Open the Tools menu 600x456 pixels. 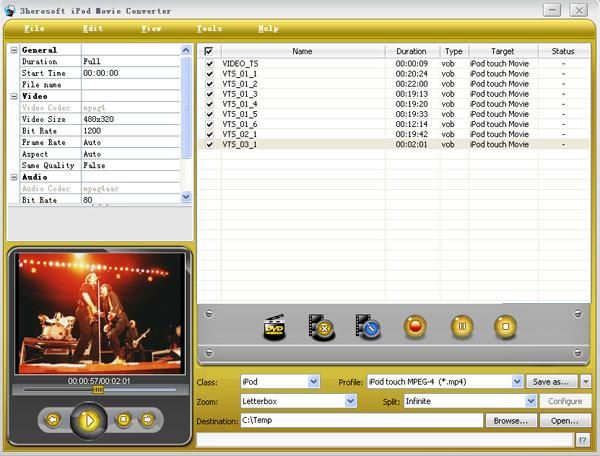tap(209, 29)
